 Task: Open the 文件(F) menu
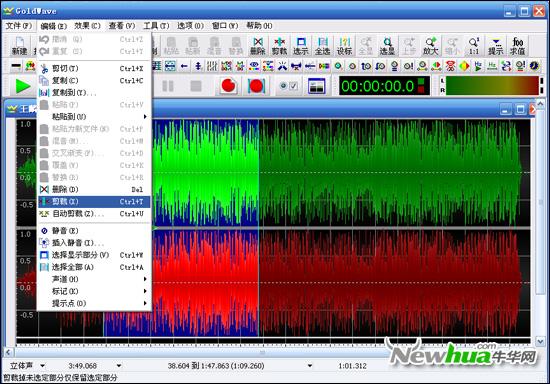(19, 26)
